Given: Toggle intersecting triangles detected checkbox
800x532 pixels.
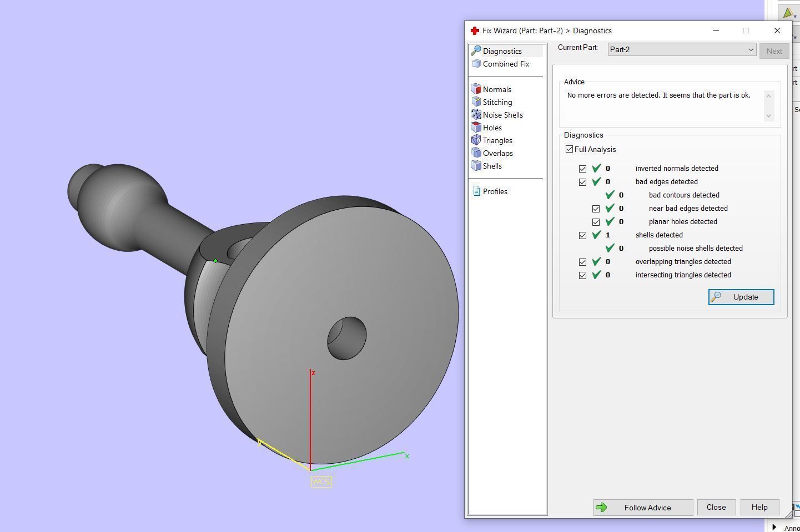Looking at the screenshot, I should (582, 275).
